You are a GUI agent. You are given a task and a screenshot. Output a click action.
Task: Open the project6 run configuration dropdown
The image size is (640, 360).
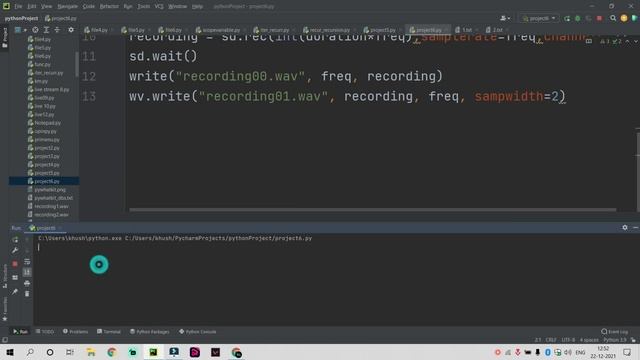click(x=539, y=18)
